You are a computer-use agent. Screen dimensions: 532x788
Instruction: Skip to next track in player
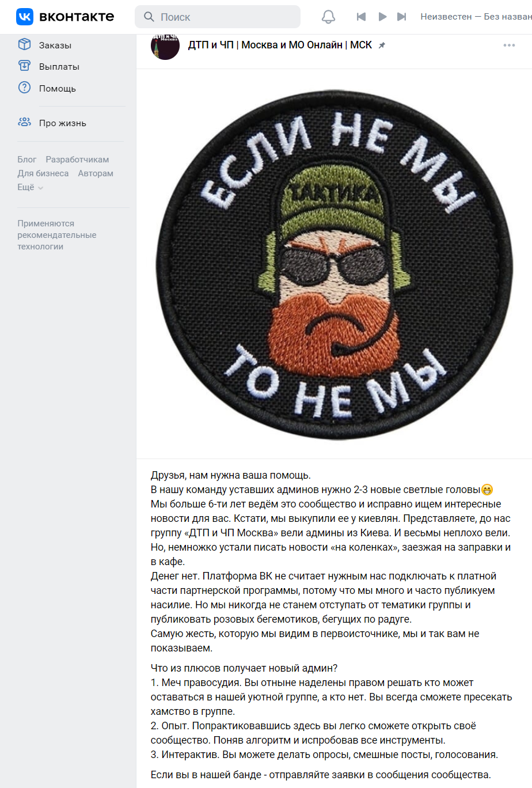(x=402, y=17)
